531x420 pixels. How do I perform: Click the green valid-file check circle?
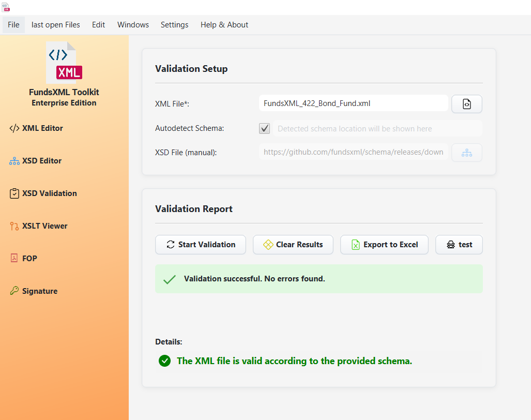tap(164, 361)
